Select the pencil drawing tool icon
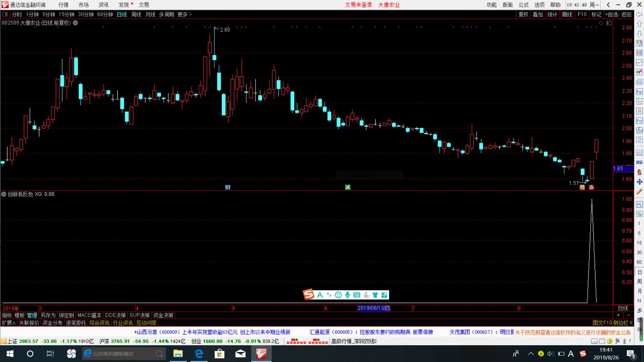 tap(639, 191)
